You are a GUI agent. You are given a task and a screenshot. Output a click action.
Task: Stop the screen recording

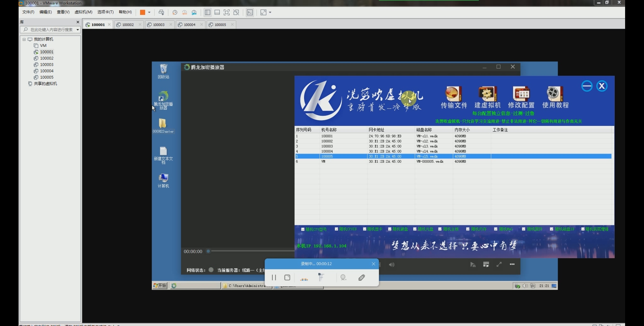(x=287, y=277)
